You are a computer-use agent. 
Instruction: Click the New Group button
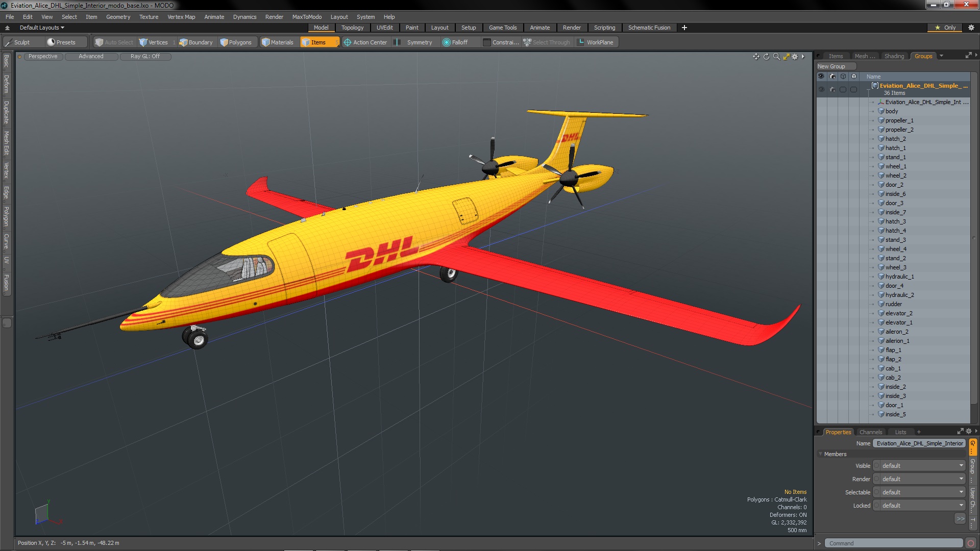(x=836, y=66)
